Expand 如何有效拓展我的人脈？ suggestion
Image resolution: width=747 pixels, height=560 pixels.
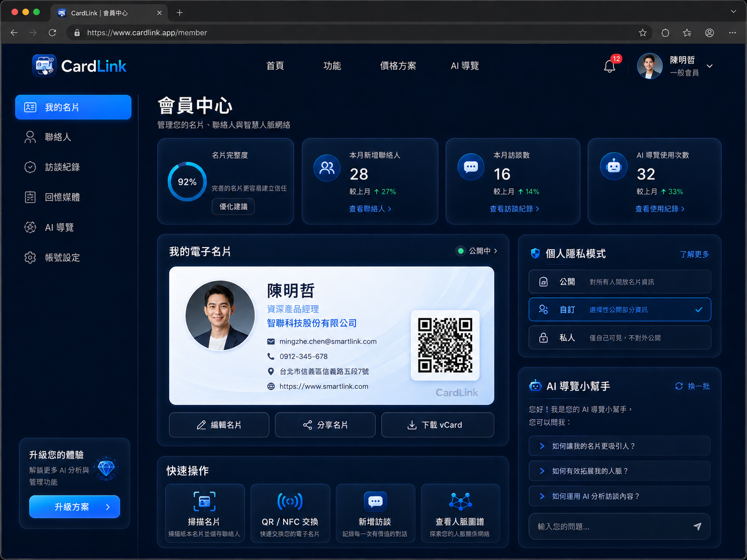(620, 471)
